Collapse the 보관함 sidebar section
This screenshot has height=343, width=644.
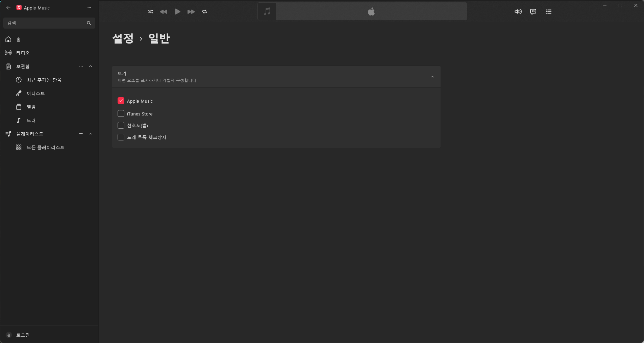coord(91,67)
